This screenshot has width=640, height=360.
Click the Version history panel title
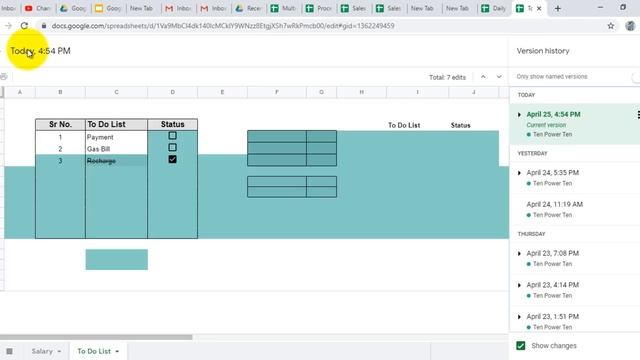click(543, 51)
